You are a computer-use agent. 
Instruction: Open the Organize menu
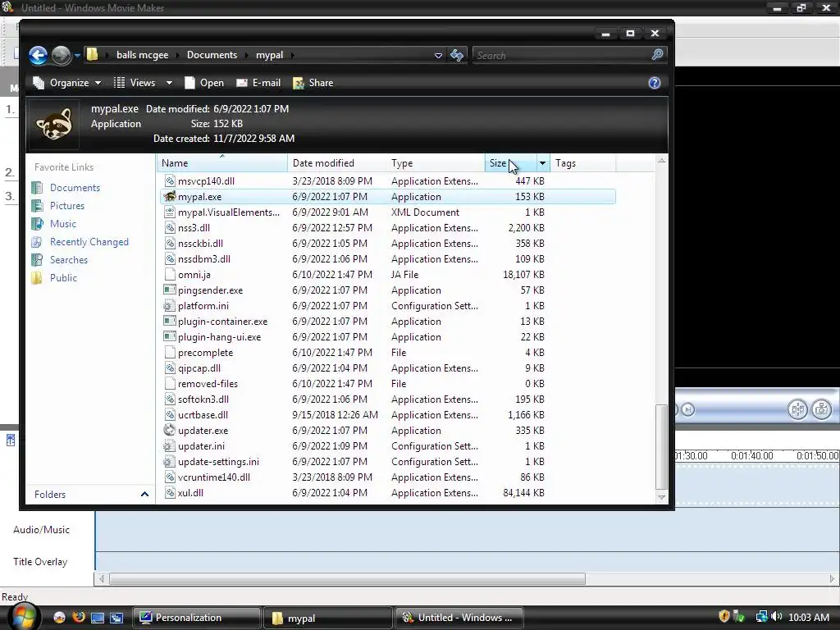[x=67, y=83]
